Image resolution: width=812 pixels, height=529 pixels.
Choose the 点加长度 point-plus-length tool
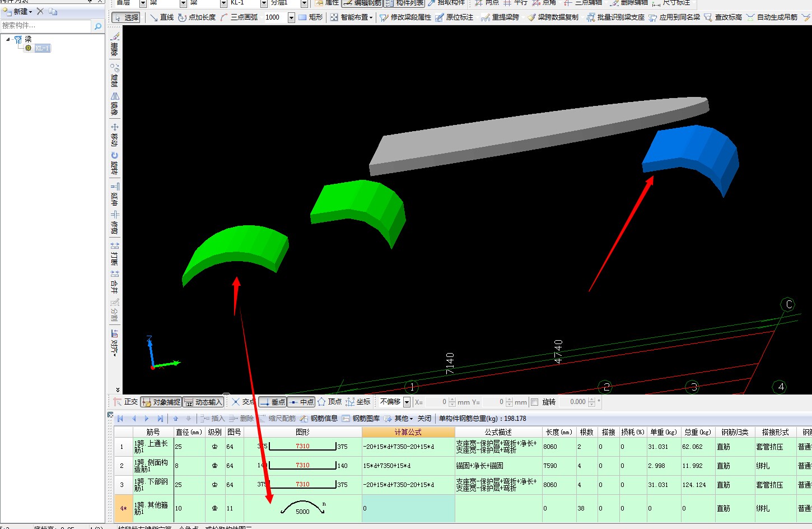pos(197,17)
